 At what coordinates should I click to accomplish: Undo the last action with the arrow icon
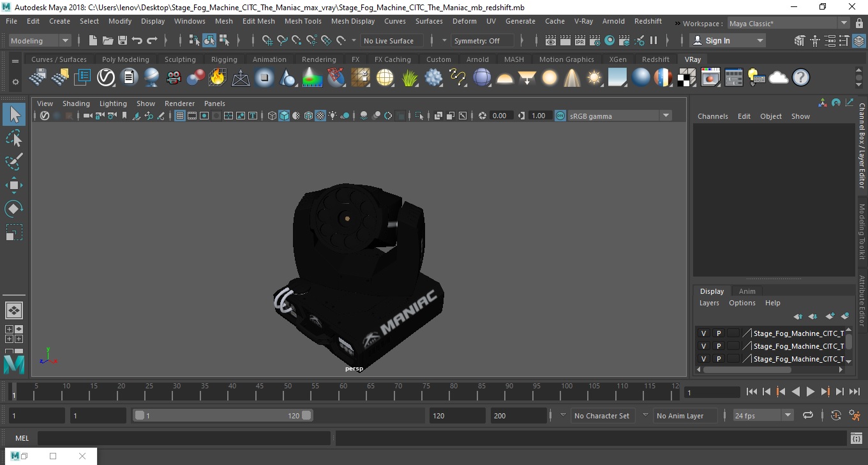click(x=137, y=40)
